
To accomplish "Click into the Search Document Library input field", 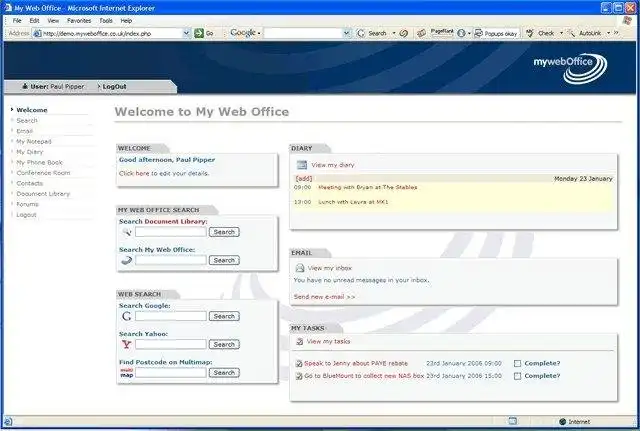I will pyautogui.click(x=171, y=232).
